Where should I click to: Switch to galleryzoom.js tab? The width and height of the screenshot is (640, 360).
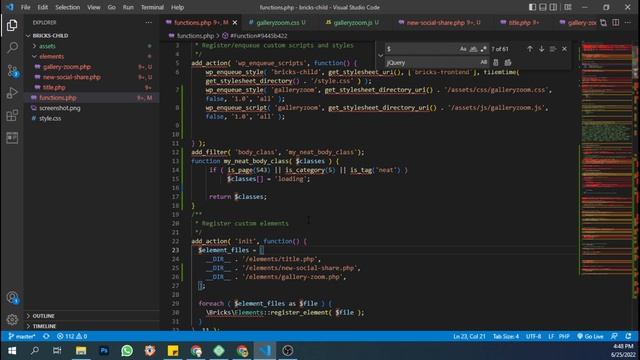coord(353,22)
